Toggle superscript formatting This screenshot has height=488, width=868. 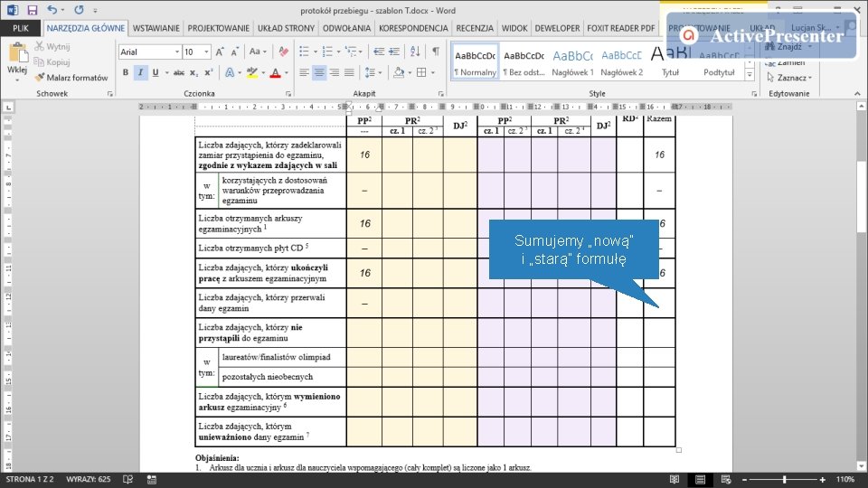209,72
